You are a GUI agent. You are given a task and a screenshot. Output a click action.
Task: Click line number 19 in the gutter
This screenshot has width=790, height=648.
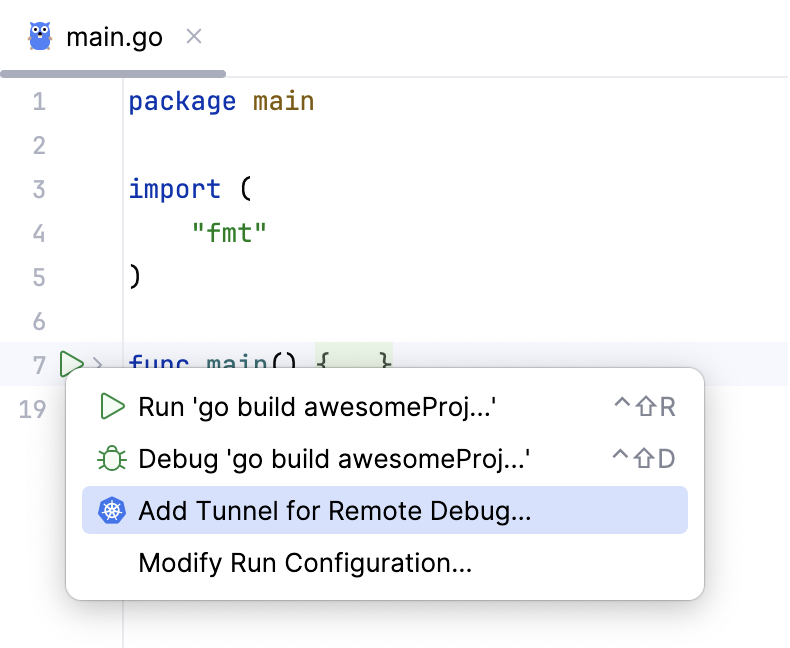pyautogui.click(x=33, y=409)
